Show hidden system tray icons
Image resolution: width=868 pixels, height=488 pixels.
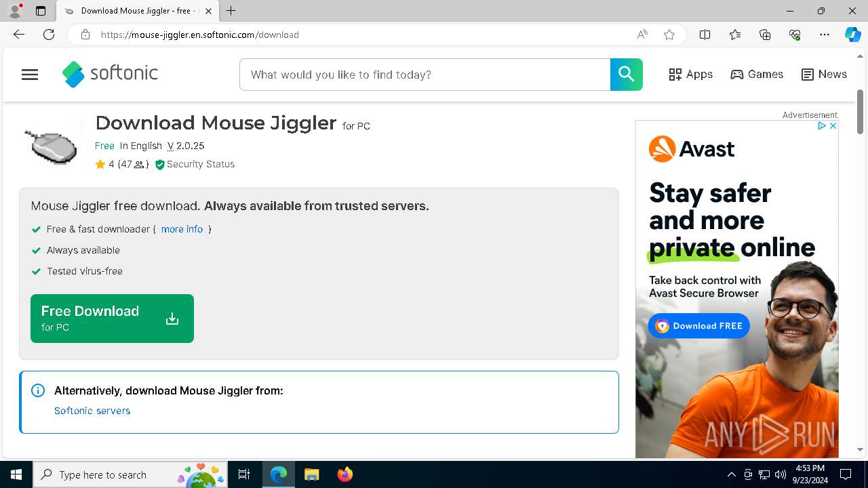(x=731, y=474)
